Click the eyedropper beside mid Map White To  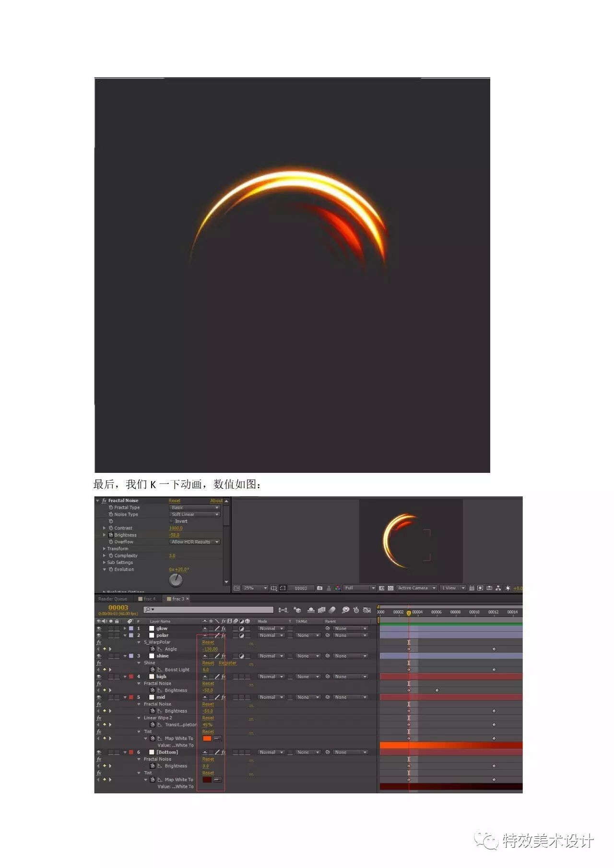(217, 739)
